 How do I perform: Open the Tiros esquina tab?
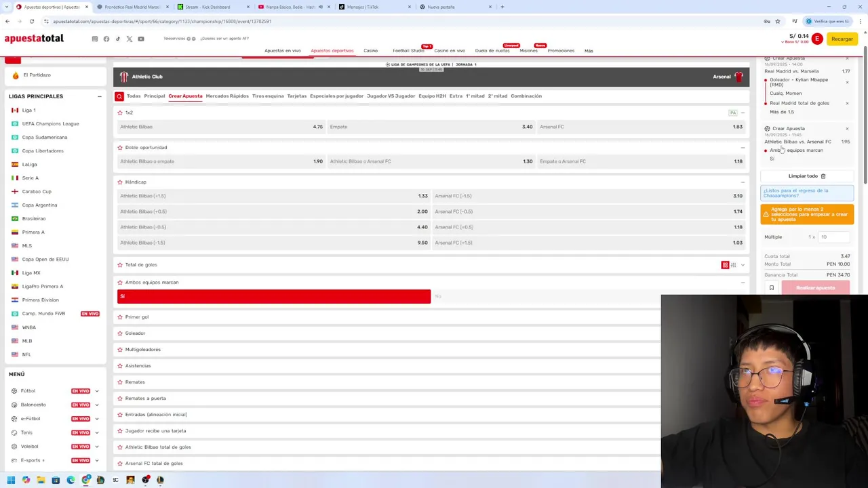268,96
